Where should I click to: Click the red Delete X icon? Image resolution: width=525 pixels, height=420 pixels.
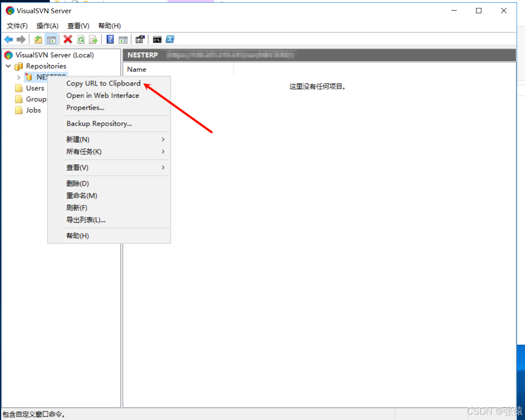[x=68, y=40]
